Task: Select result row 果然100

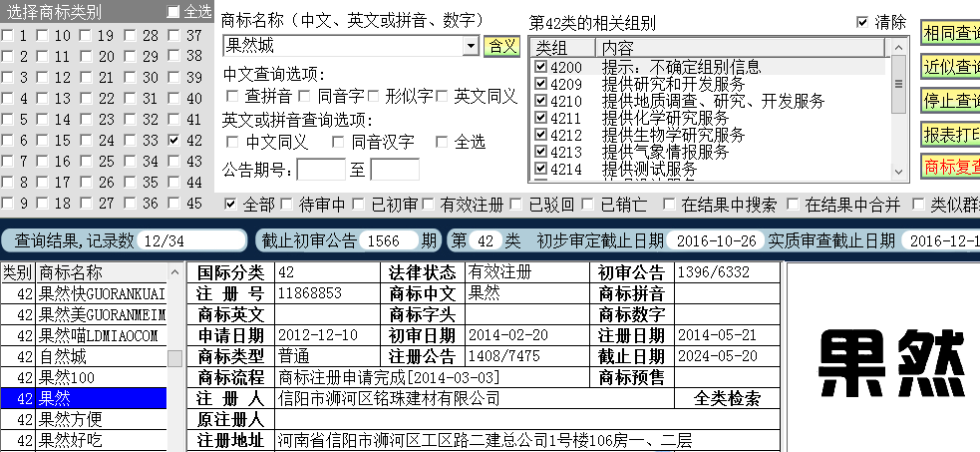Action: coord(84,377)
